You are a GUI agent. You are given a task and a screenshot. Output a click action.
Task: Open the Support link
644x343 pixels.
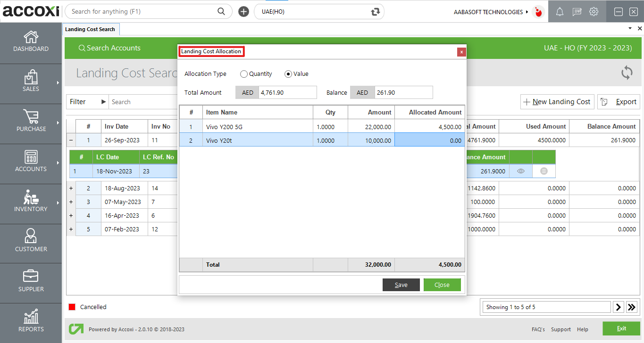pos(561,329)
